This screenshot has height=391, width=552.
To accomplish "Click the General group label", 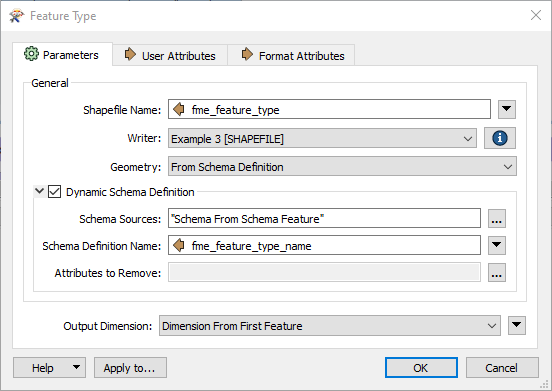I will [x=50, y=83].
